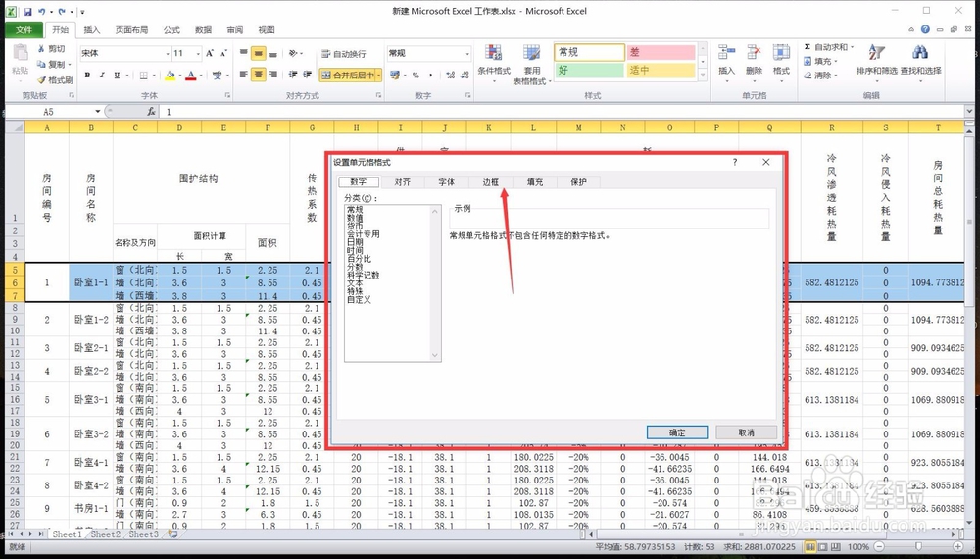This screenshot has width=980, height=559.
Task: Click the decrease indent icon
Action: (292, 75)
